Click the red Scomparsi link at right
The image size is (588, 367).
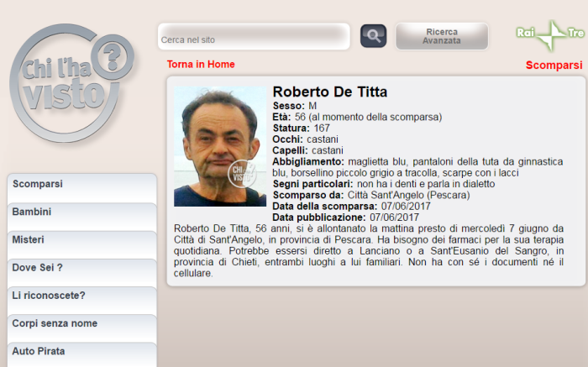click(554, 66)
